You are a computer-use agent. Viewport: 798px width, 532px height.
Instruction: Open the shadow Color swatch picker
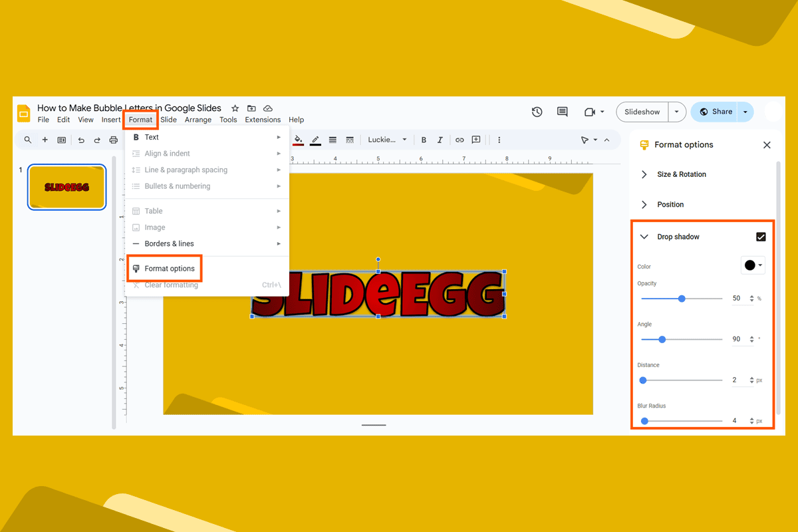(x=752, y=265)
